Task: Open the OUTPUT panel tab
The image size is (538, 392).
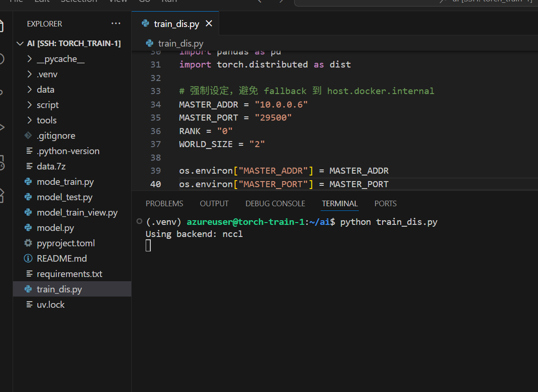Action: 214,204
